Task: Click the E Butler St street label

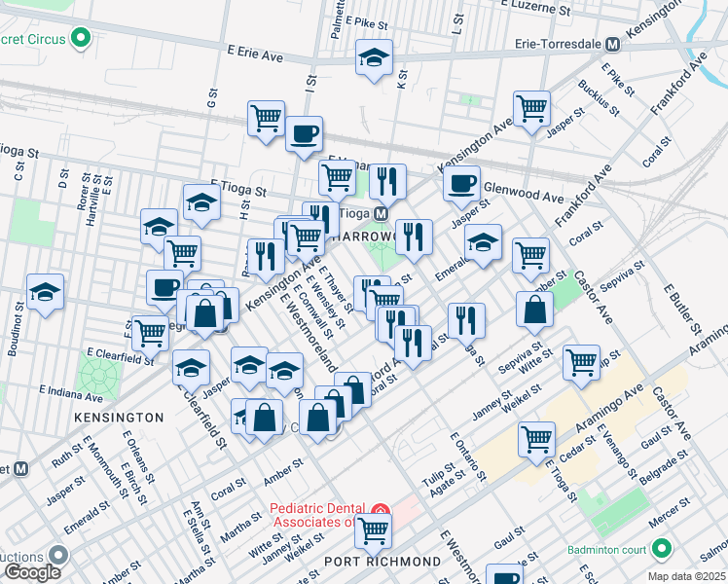Action: tap(682, 310)
